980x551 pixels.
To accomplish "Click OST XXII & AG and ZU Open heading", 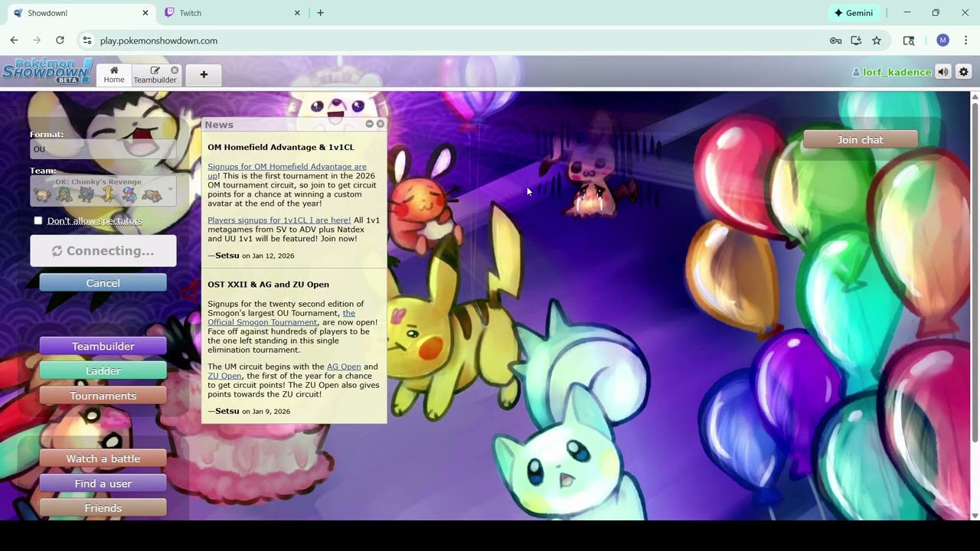I will point(268,285).
